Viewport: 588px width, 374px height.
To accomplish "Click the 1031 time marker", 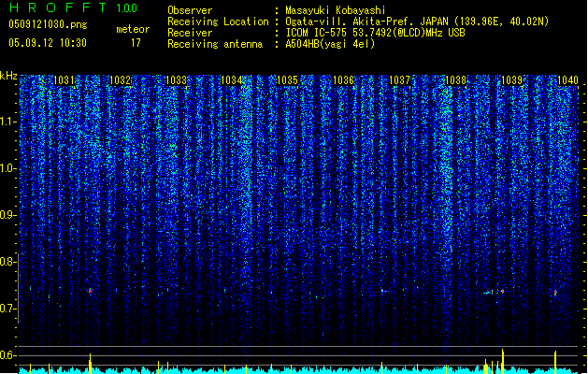I will [x=64, y=80].
